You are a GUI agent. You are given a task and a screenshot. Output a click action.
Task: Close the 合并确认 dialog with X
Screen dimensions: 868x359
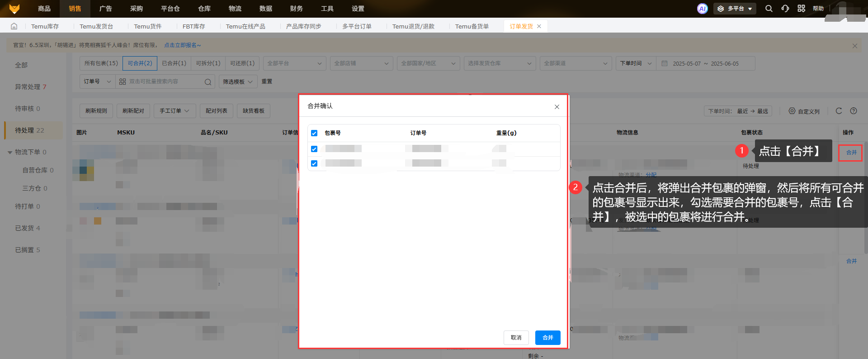pos(557,107)
